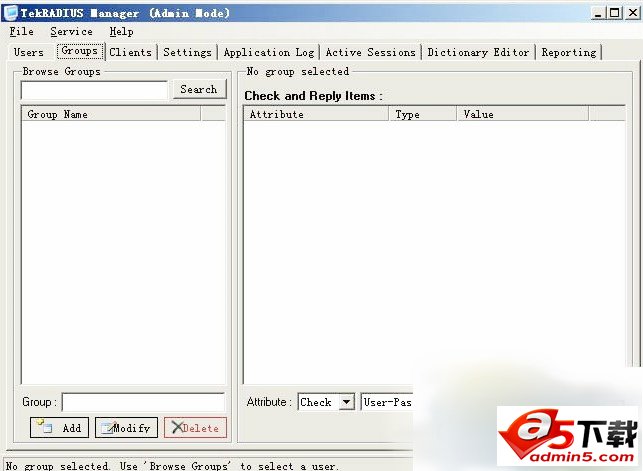Select the Groups tab
Screen dimensions: 643x471
(80, 51)
